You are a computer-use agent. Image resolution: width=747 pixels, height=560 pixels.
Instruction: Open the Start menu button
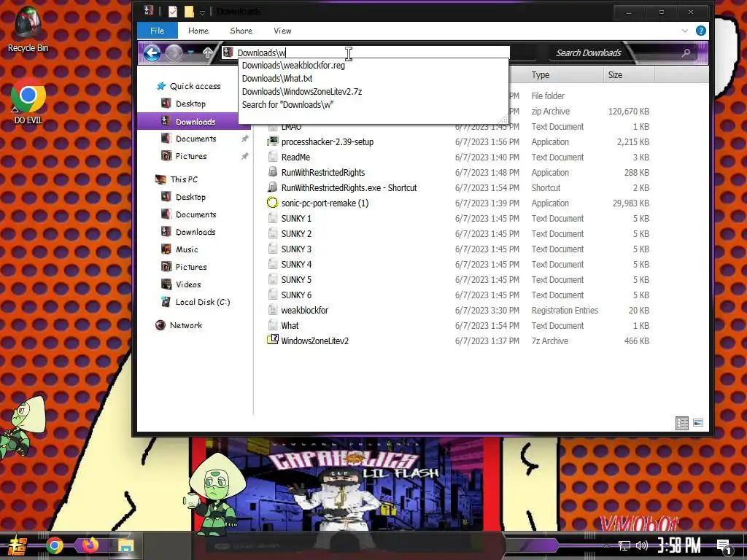(18, 545)
